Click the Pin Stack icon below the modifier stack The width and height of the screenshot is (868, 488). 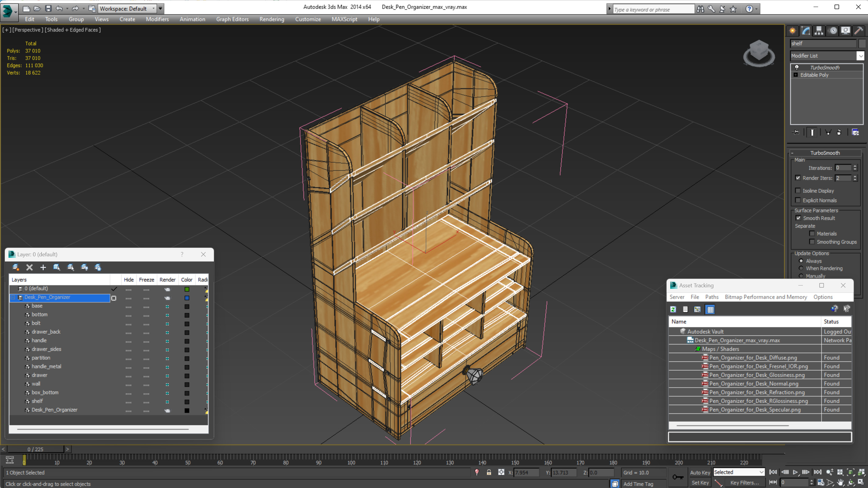(x=796, y=132)
